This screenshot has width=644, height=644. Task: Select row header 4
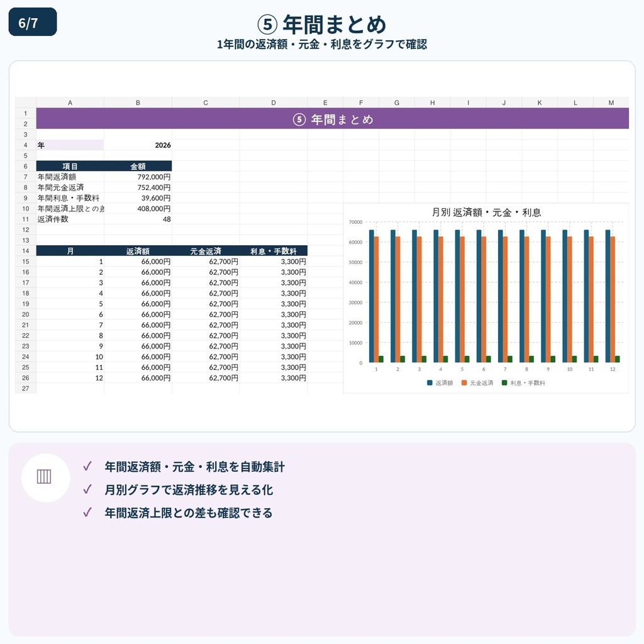pyautogui.click(x=25, y=145)
